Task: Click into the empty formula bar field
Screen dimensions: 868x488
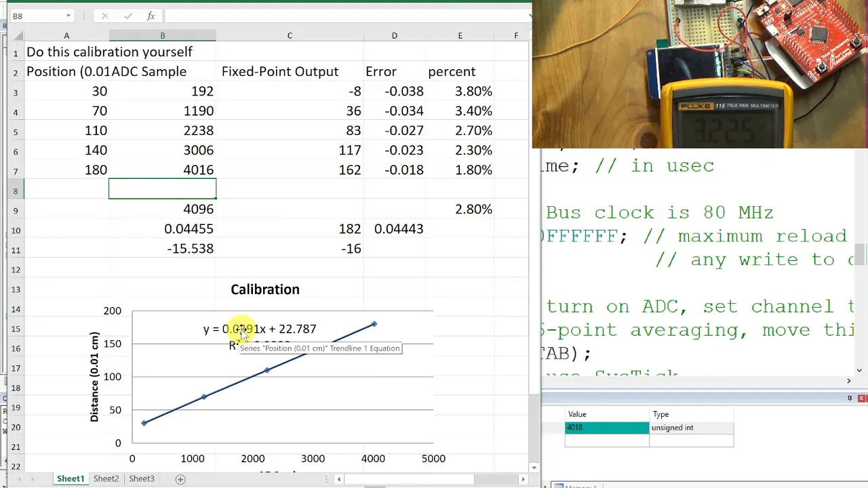Action: tap(347, 16)
